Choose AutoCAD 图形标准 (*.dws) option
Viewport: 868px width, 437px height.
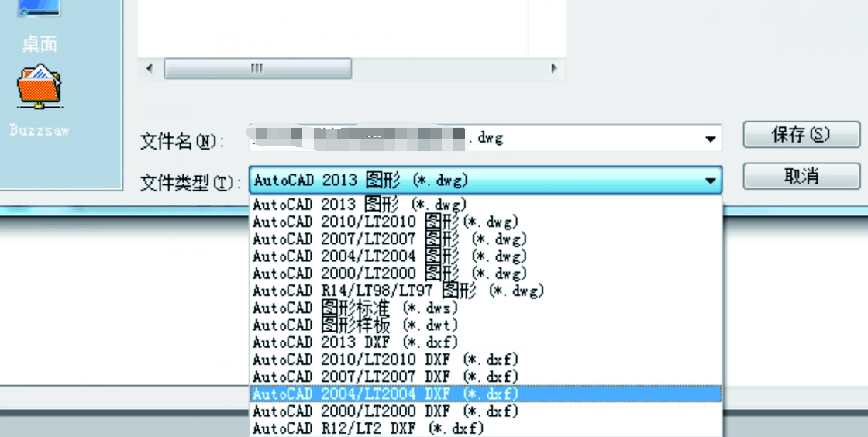tap(486, 308)
